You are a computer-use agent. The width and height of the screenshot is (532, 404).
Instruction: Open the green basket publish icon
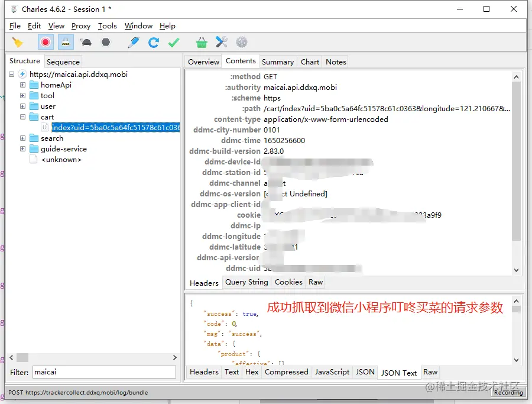pyautogui.click(x=202, y=43)
